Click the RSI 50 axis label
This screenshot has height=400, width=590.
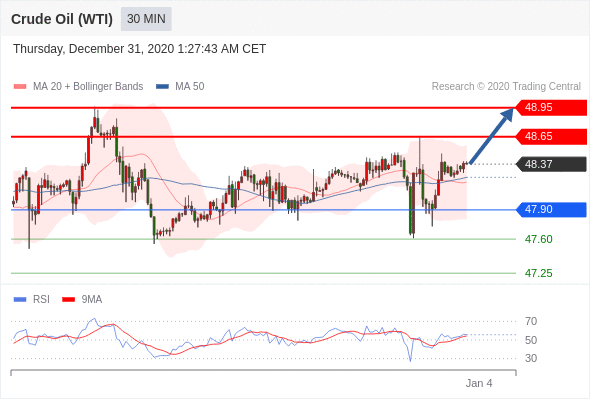[531, 340]
